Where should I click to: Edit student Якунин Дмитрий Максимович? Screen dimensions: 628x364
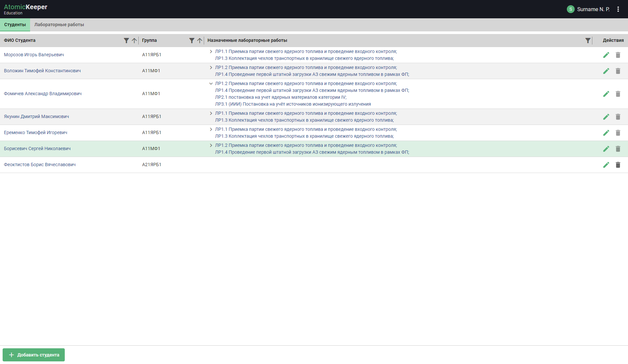point(606,117)
